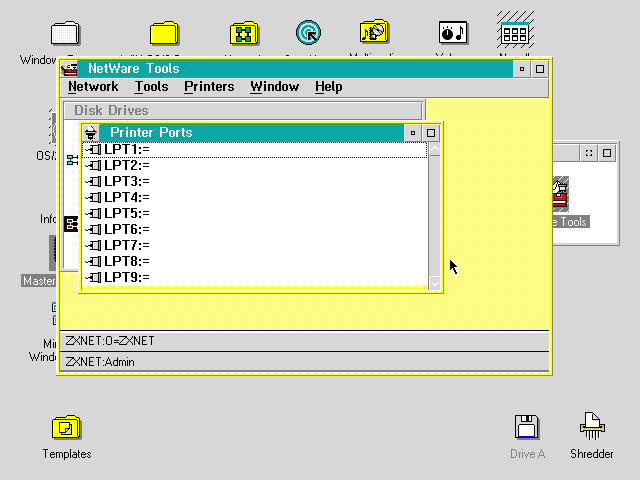640x480 pixels.
Task: Open the Printers menu
Action: pyautogui.click(x=209, y=87)
